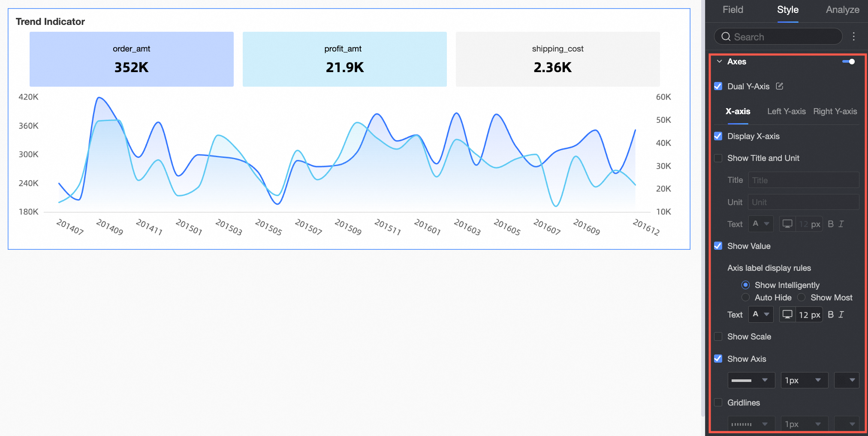Turn off the Axes toggle switch

(x=849, y=62)
